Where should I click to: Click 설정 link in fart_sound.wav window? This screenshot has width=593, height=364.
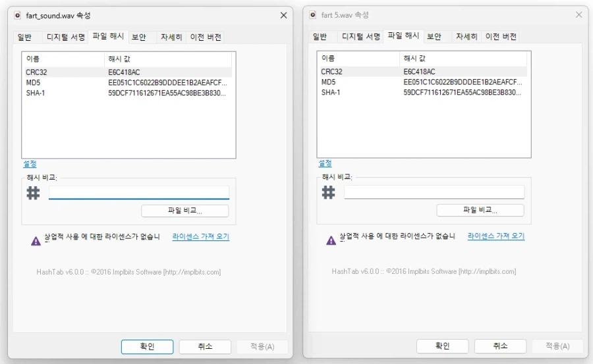click(30, 164)
